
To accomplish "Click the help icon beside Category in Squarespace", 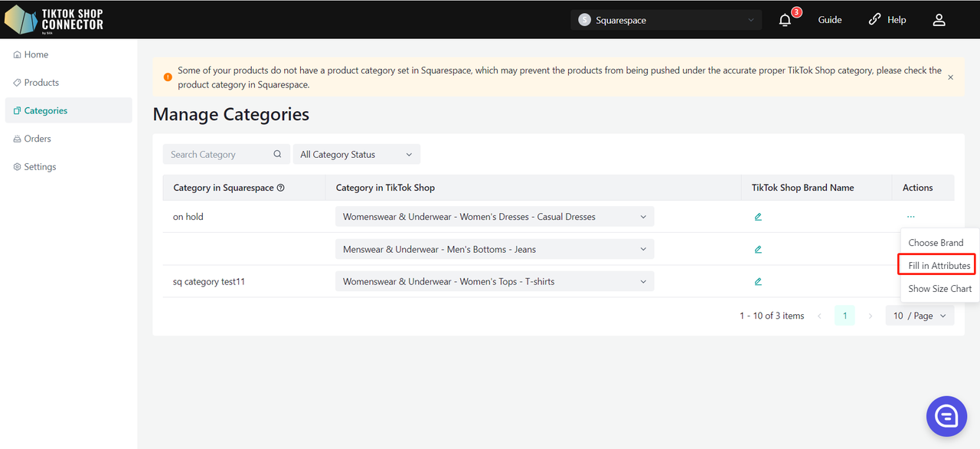I will [x=280, y=188].
